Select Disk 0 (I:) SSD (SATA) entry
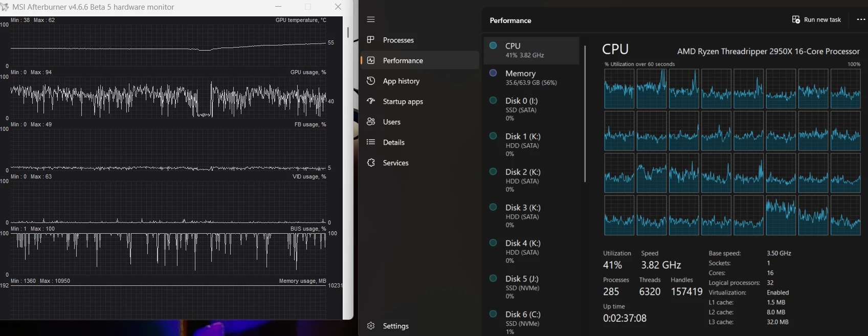This screenshot has height=336, width=868. 531,109
